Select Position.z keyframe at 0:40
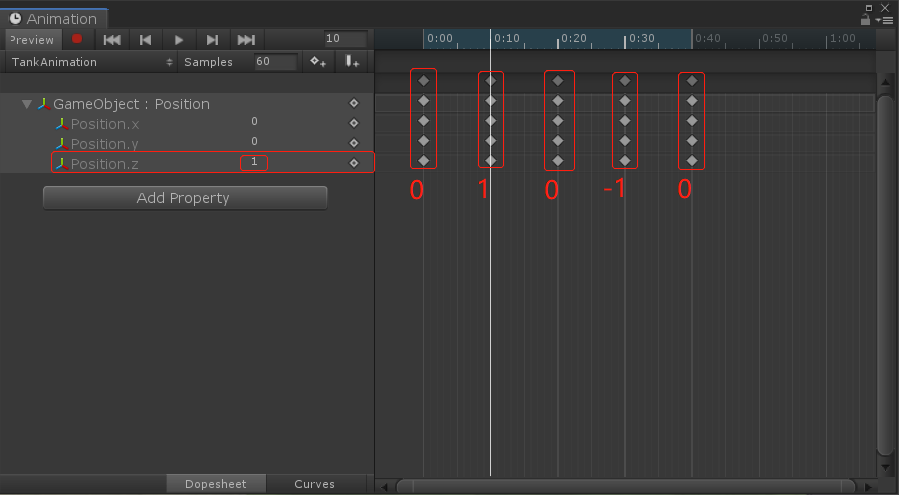This screenshot has height=495, width=899. [x=692, y=161]
